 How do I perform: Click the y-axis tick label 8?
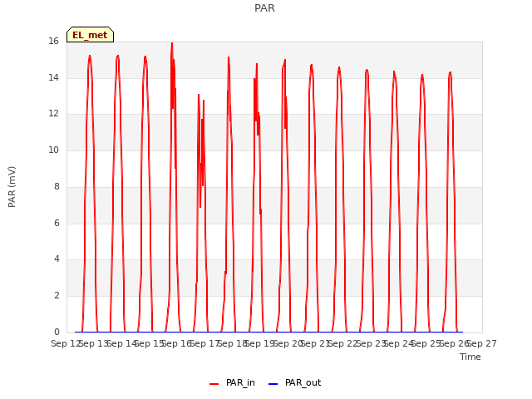point(57,186)
